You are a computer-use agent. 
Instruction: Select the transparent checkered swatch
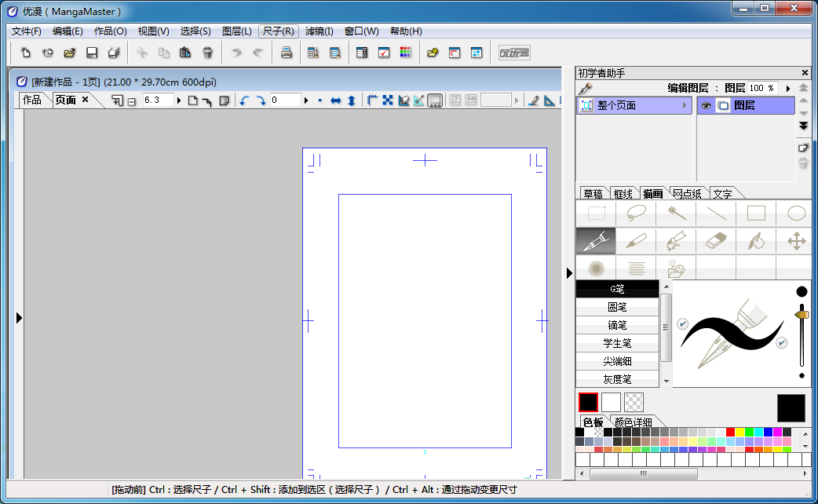coord(634,402)
